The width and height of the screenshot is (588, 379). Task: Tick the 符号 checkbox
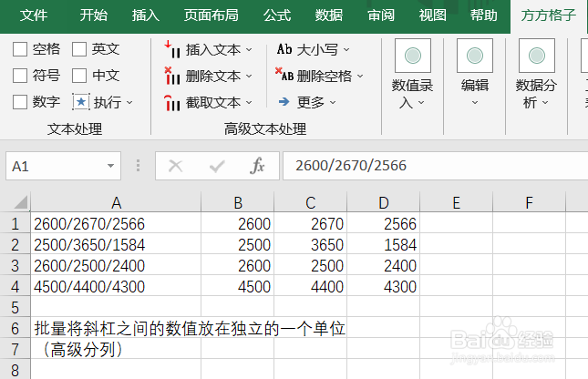pos(20,76)
